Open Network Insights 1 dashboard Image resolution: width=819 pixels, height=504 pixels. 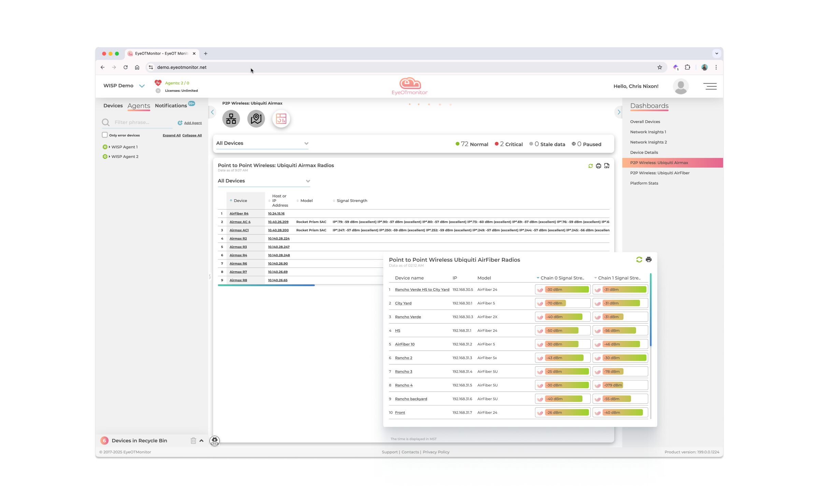pyautogui.click(x=648, y=132)
